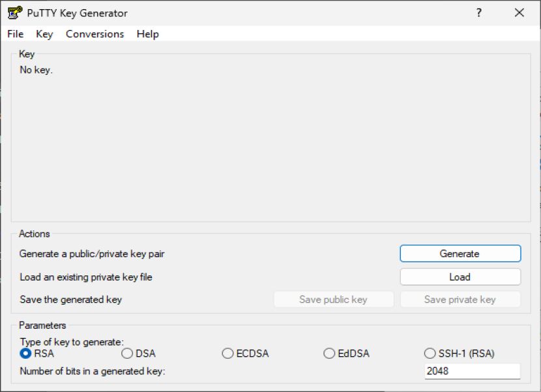Open the Key menu
Screen dimensions: 541x392
(x=44, y=34)
